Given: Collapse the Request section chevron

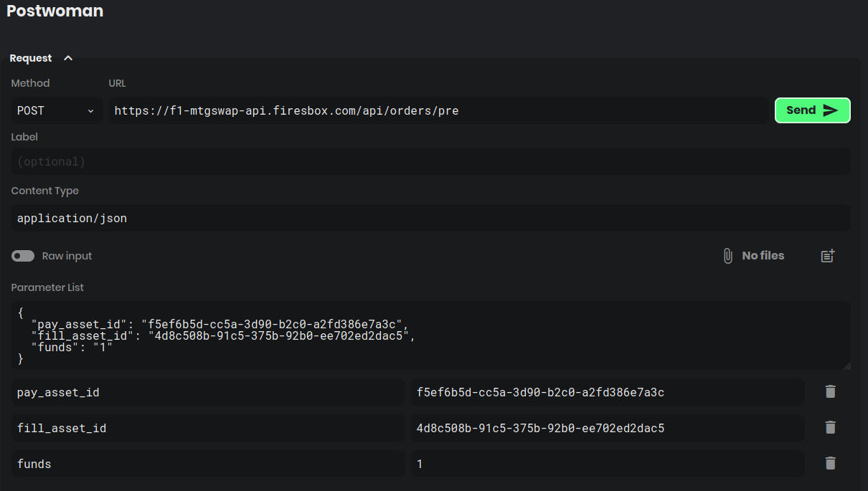Looking at the screenshot, I should coord(68,58).
